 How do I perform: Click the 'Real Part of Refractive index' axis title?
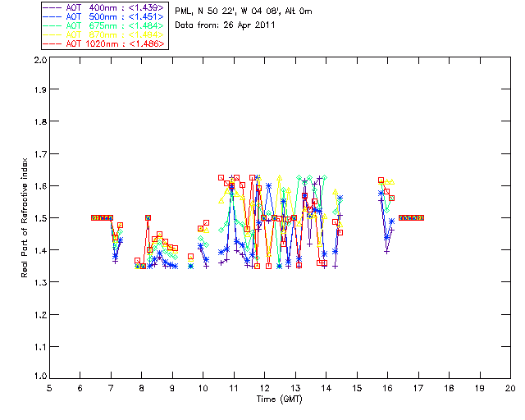[24, 217]
